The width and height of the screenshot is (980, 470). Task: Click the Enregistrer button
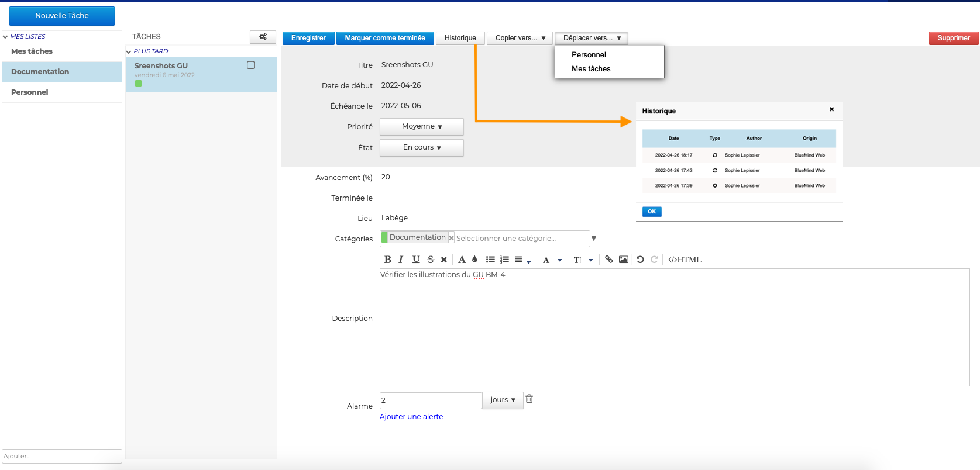click(308, 38)
